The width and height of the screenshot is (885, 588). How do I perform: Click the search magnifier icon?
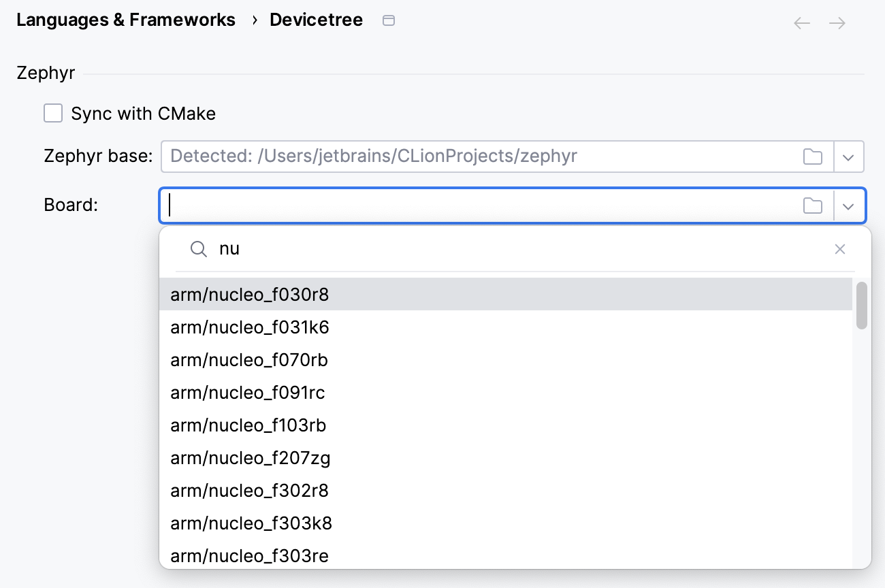tap(198, 249)
